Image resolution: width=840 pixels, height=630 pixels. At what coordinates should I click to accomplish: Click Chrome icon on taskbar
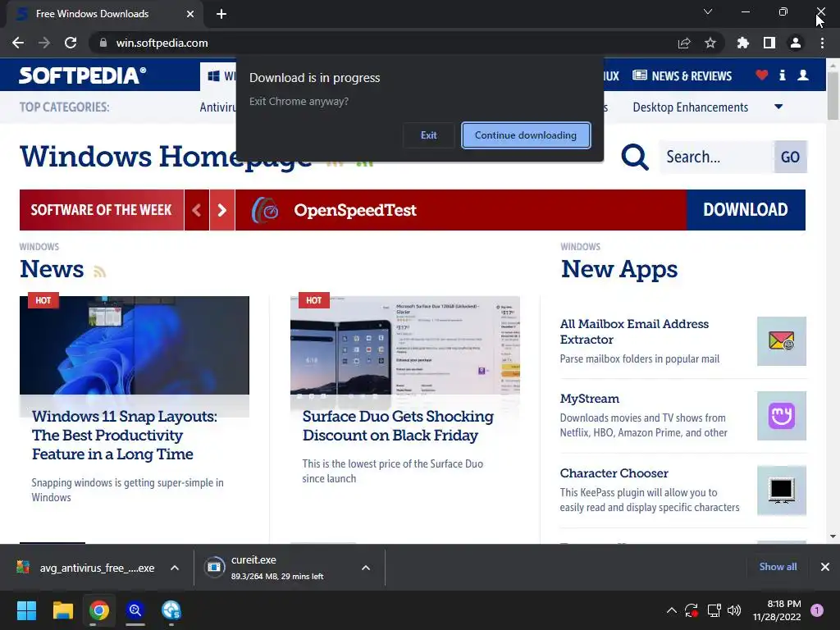pos(99,610)
